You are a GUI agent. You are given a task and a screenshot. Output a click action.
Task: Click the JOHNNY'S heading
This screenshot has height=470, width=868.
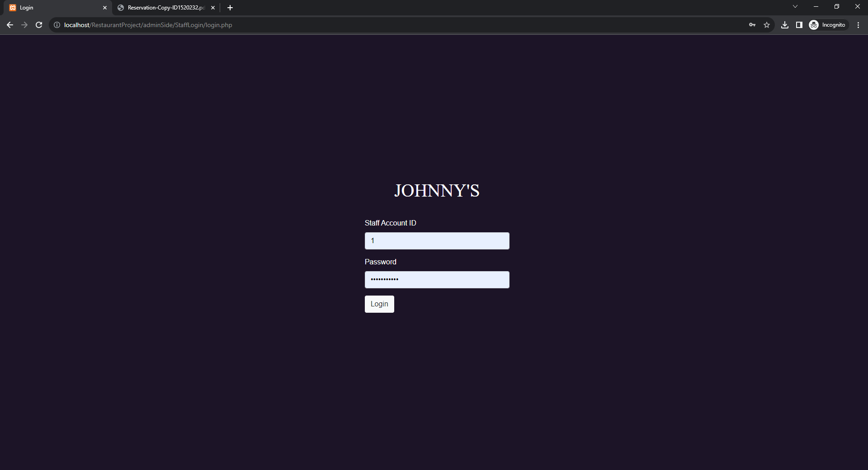pos(437,191)
